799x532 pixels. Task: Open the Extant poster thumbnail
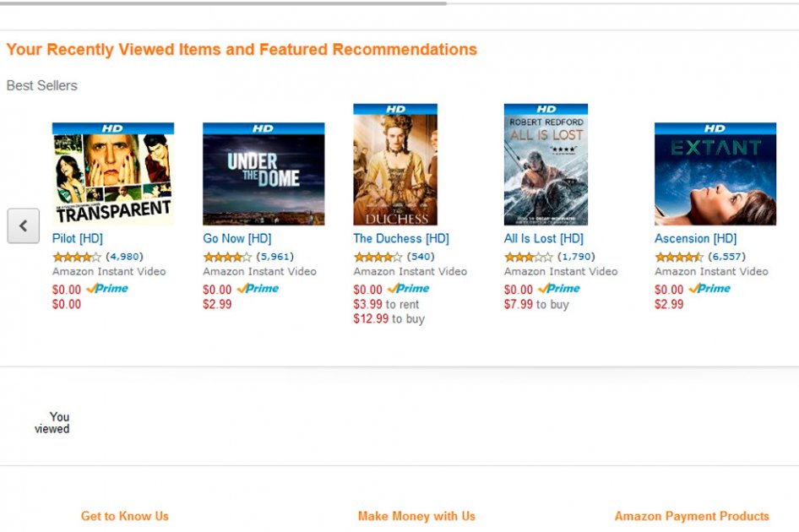[715, 174]
